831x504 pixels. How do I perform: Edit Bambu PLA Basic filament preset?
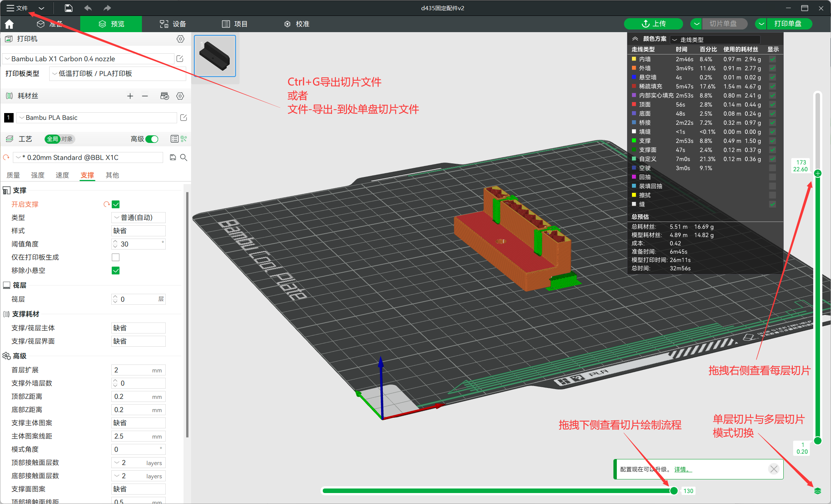(x=184, y=118)
